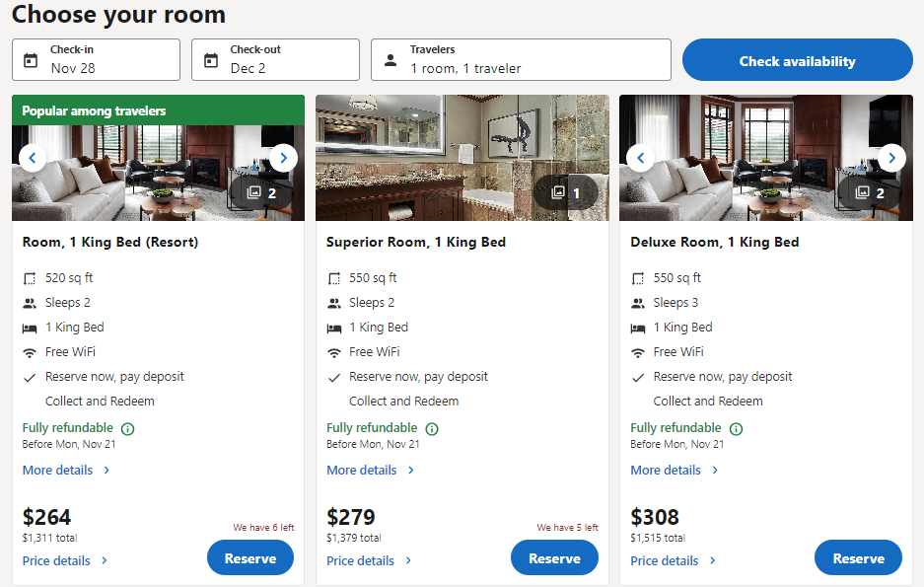
Task: Open gallery icon on Deluxe Room photo
Action: (870, 193)
